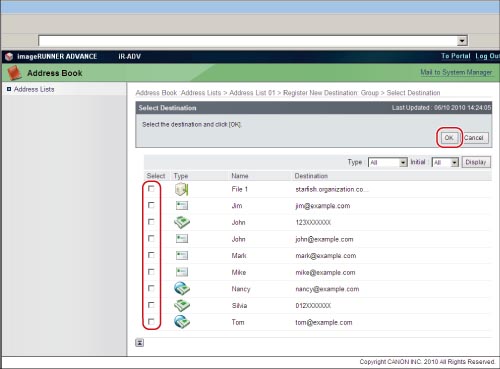Click destination mike@example.com
This screenshot has height=369, width=500.
[x=325, y=272]
